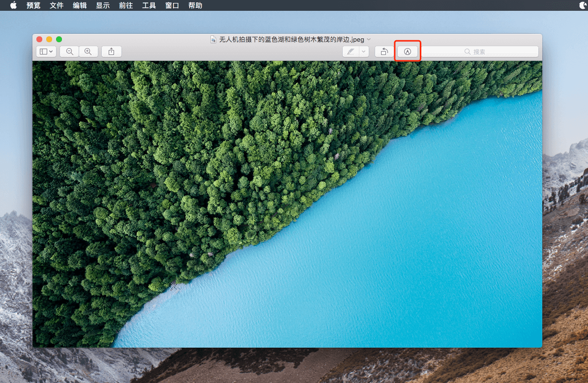The width and height of the screenshot is (588, 383).
Task: Open the 显示 menu
Action: (x=103, y=5)
